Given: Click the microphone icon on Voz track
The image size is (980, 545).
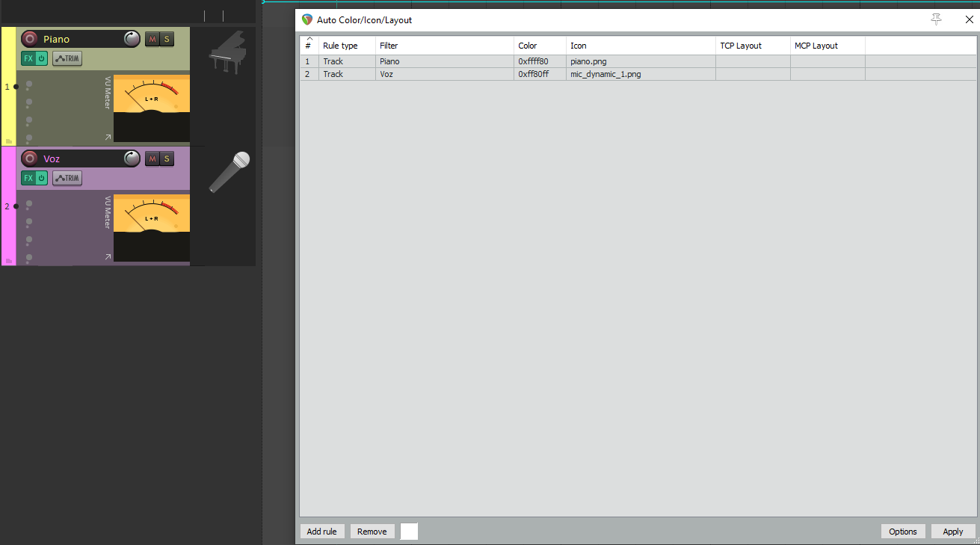Looking at the screenshot, I should pyautogui.click(x=229, y=171).
